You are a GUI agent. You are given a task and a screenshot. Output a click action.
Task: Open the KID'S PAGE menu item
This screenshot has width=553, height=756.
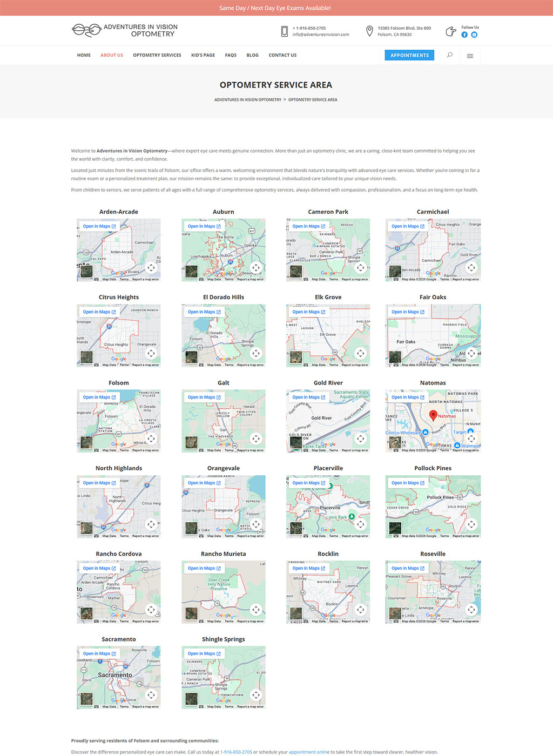coord(203,55)
